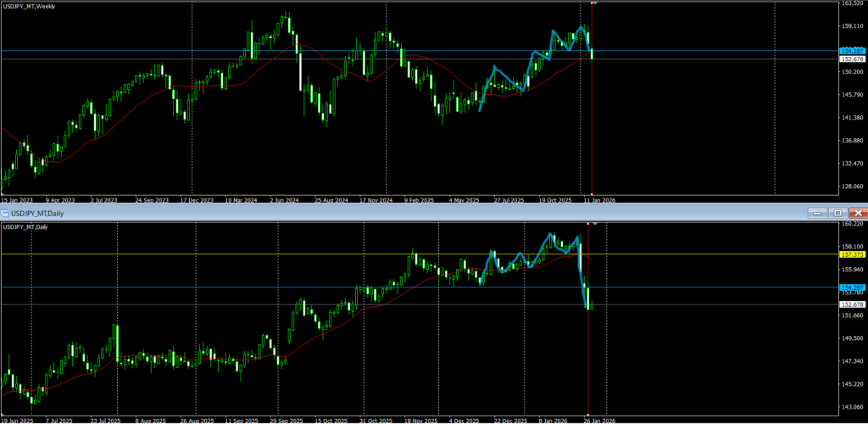The image size is (868, 424).
Task: Click the blue 154.287 label on Daily chart
Action: point(851,288)
